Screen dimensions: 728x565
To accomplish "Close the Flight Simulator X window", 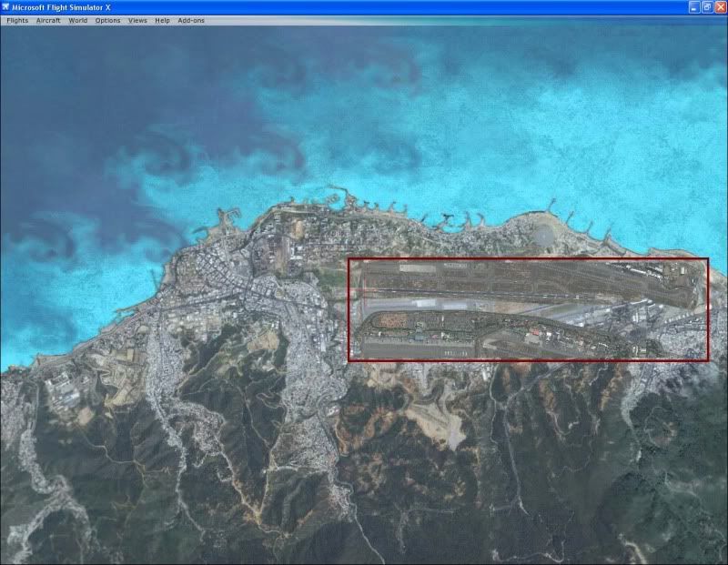I will pos(720,7).
